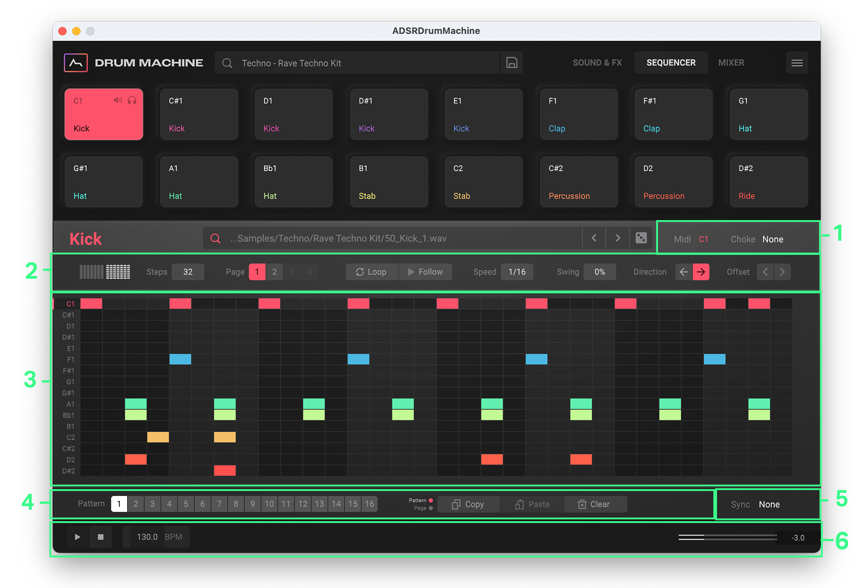
Task: Solo the C1 Kick pad headphones icon
Action: [132, 100]
